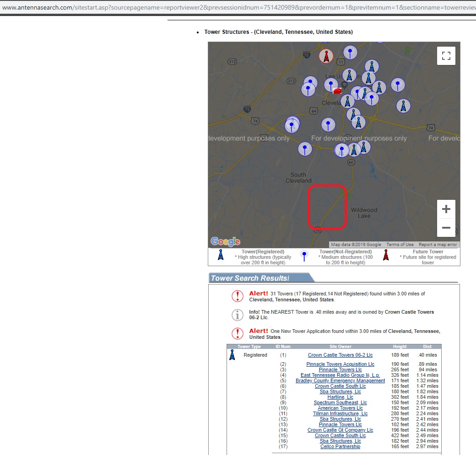Open Crown Castle Towers 06-2 Llc link
The height and width of the screenshot is (455, 476).
[x=341, y=355]
